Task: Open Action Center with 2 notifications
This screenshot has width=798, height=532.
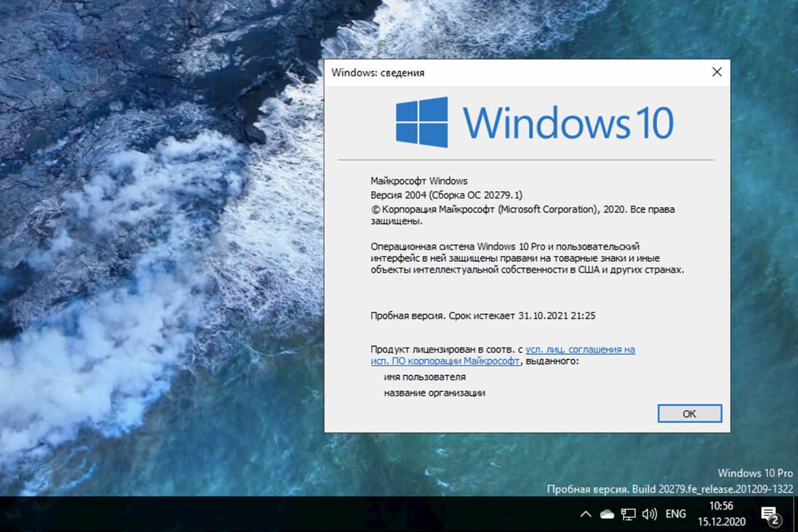Action: 770,513
